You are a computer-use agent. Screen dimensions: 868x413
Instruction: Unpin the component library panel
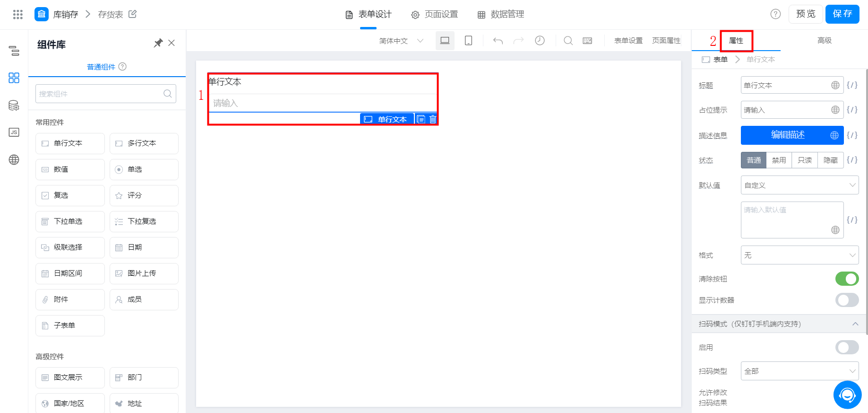158,43
